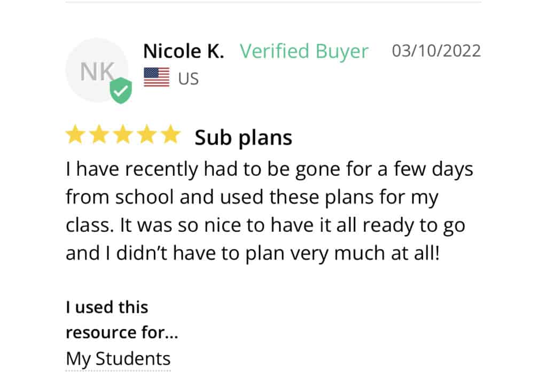The image size is (547, 392).
Task: Select the second yellow rating star
Action: (x=99, y=134)
